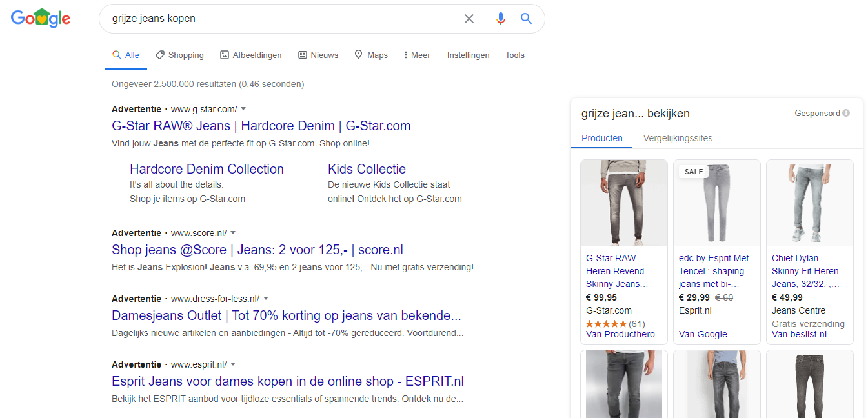
Task: Open Instellingen menu
Action: coord(469,55)
